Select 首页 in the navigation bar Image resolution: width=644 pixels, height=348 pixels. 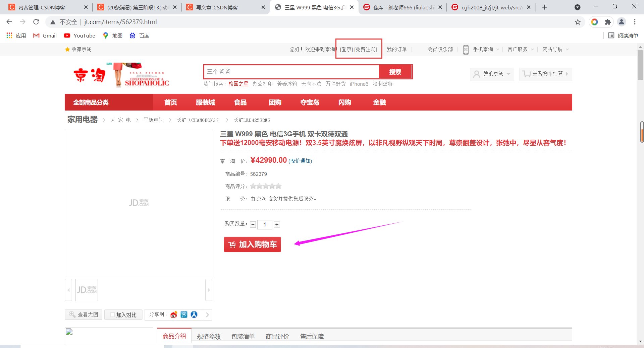pos(171,102)
